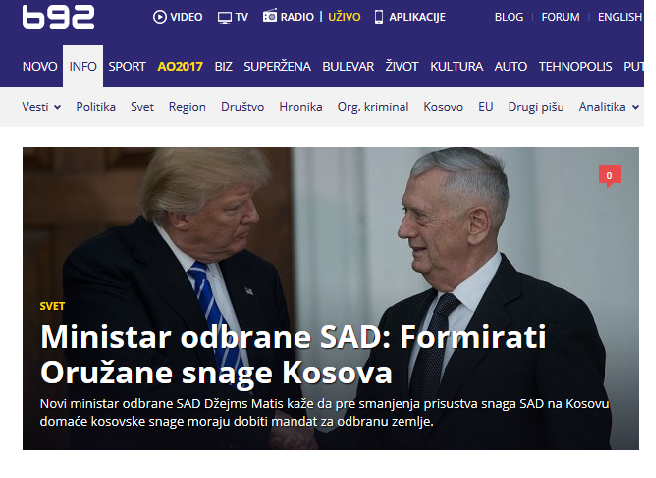Click the SVET category label on article
This screenshot has height=478, width=656.
tap(52, 306)
